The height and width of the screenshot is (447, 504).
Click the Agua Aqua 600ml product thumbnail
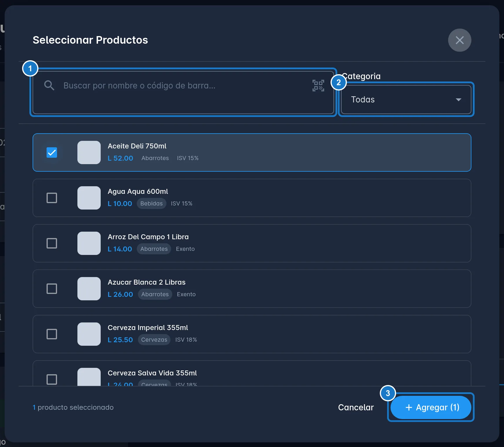pyautogui.click(x=89, y=198)
